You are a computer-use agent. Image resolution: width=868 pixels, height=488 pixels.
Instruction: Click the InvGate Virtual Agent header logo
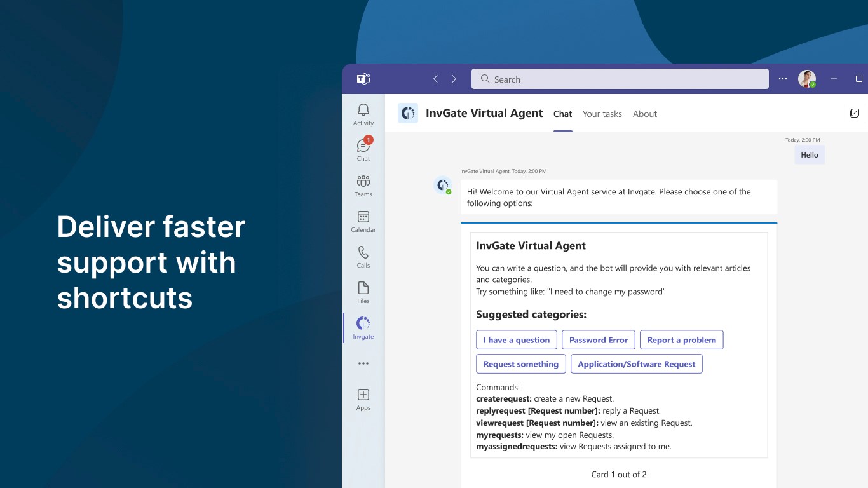pyautogui.click(x=408, y=113)
